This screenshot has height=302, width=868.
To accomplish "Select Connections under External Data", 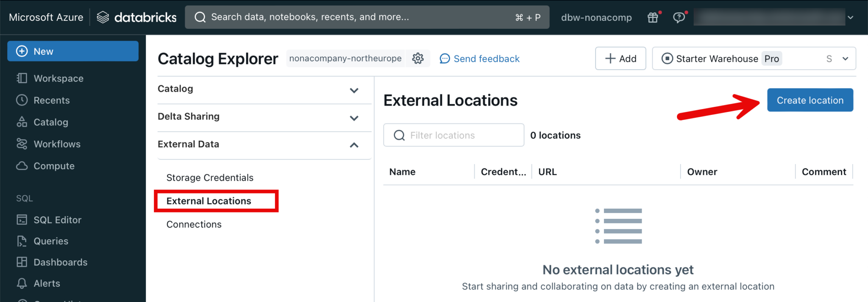I will point(194,224).
